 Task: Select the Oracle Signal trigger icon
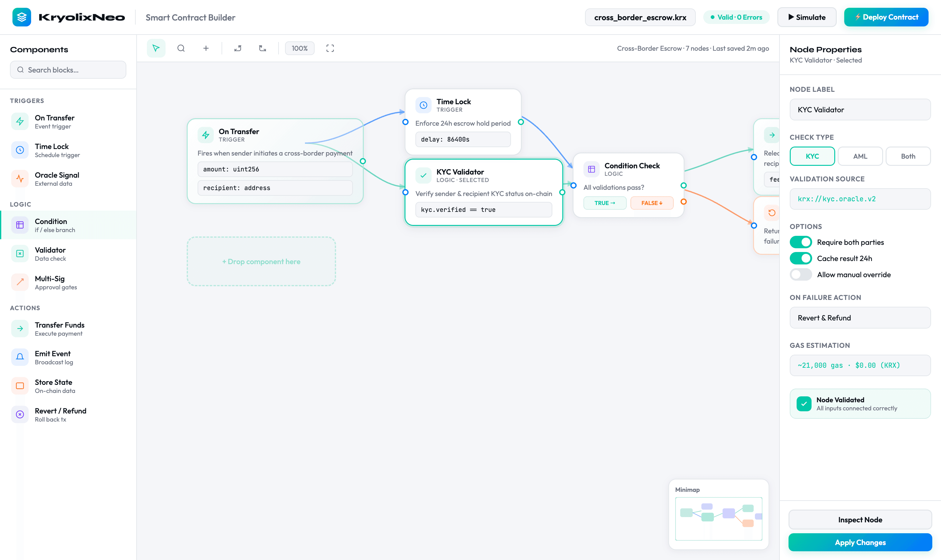[20, 179]
